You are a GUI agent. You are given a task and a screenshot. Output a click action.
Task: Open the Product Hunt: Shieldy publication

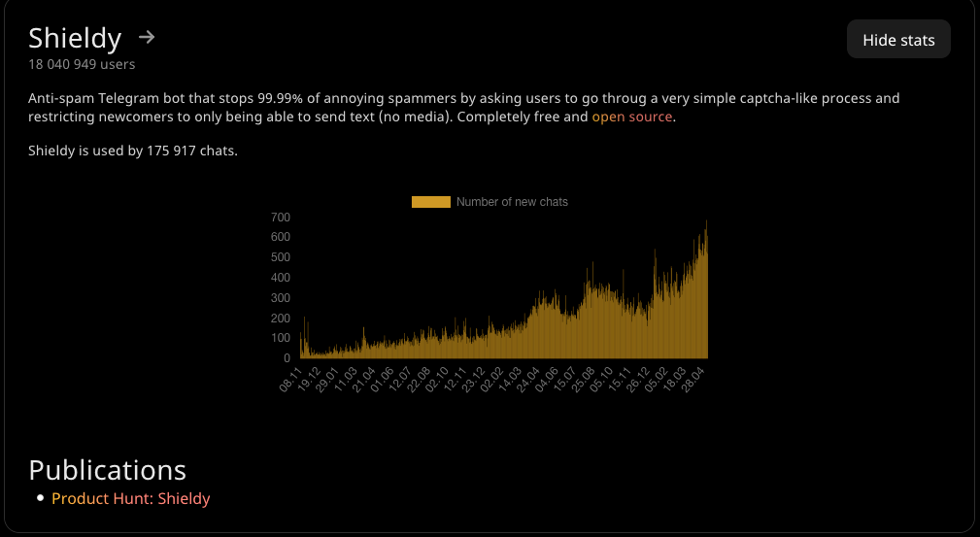point(130,498)
